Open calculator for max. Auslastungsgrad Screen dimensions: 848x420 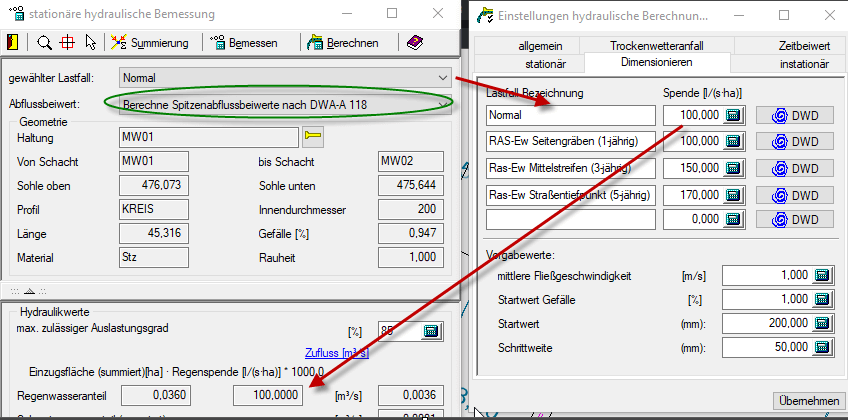coord(430,331)
